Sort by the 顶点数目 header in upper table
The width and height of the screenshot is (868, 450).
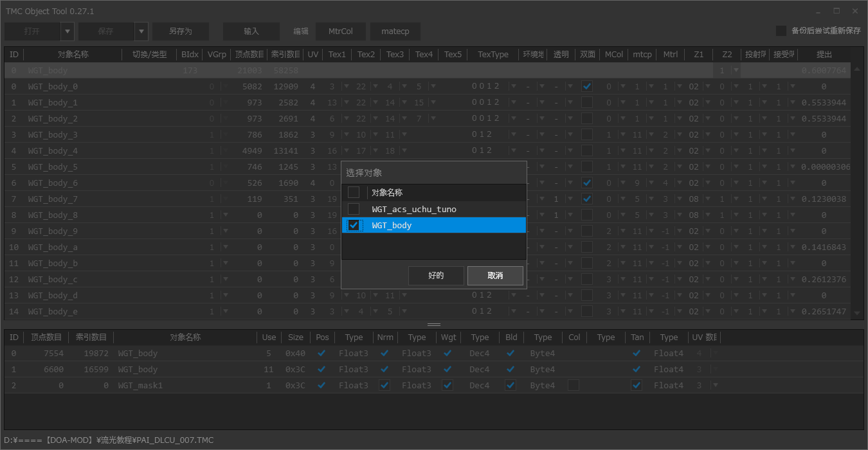tap(249, 55)
